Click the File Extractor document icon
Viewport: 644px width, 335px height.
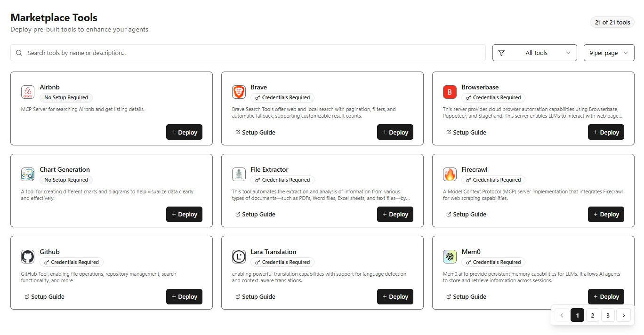(239, 174)
